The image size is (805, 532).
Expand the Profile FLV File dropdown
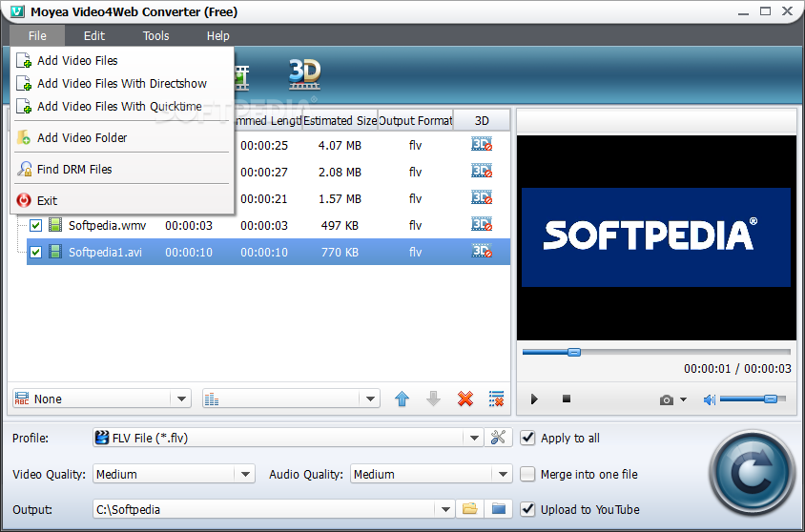click(x=474, y=438)
